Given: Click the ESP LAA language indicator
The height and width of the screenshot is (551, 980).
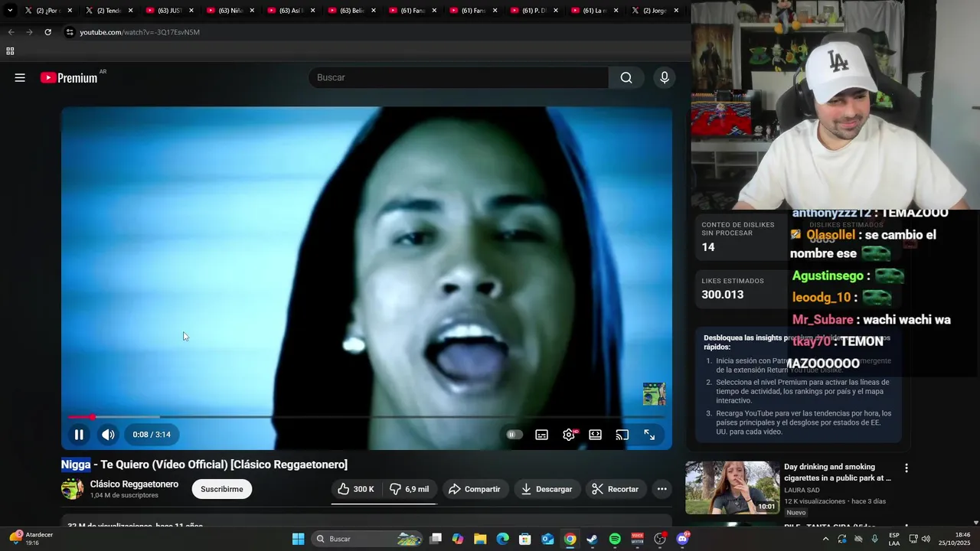Looking at the screenshot, I should [x=894, y=539].
